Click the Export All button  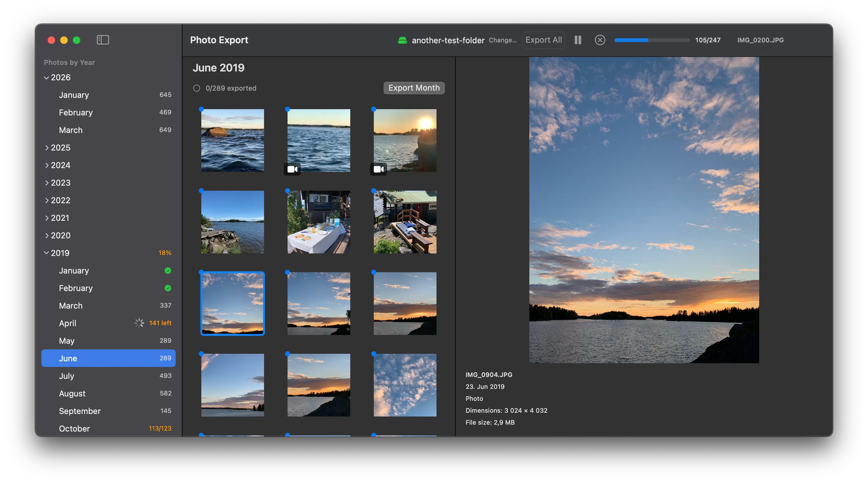tap(543, 40)
